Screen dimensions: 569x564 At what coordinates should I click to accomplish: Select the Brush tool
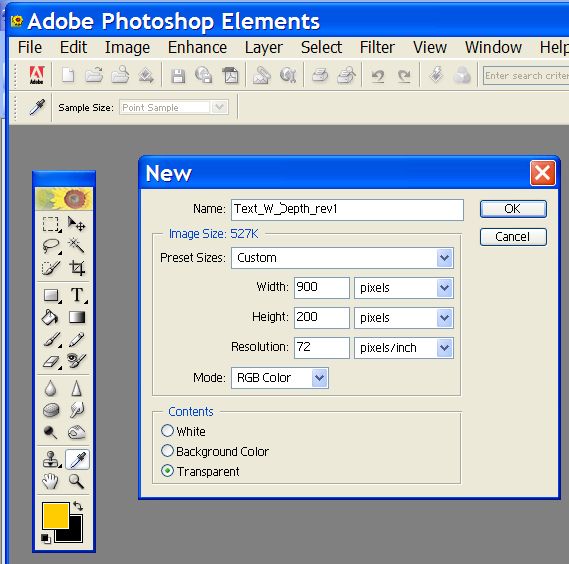[x=51, y=340]
